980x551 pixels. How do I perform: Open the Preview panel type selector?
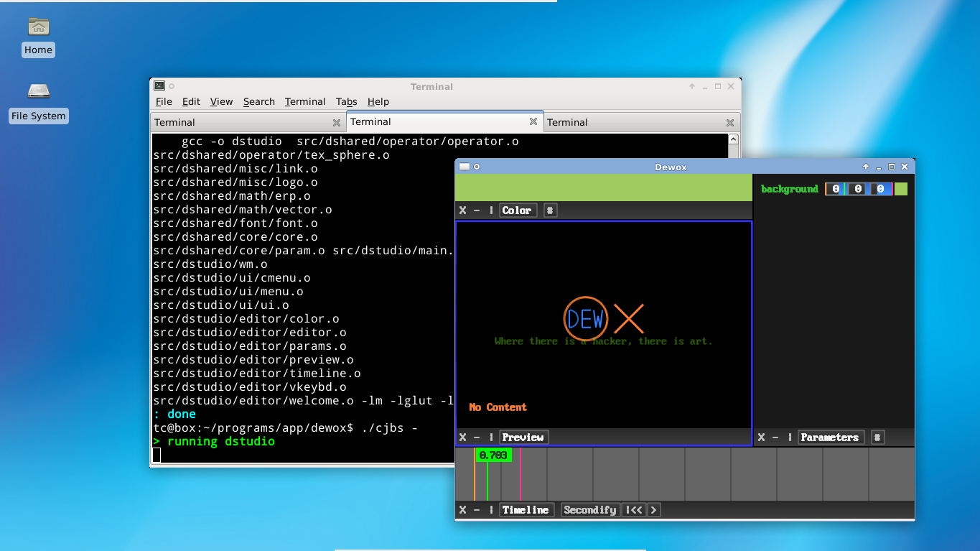[x=523, y=437]
